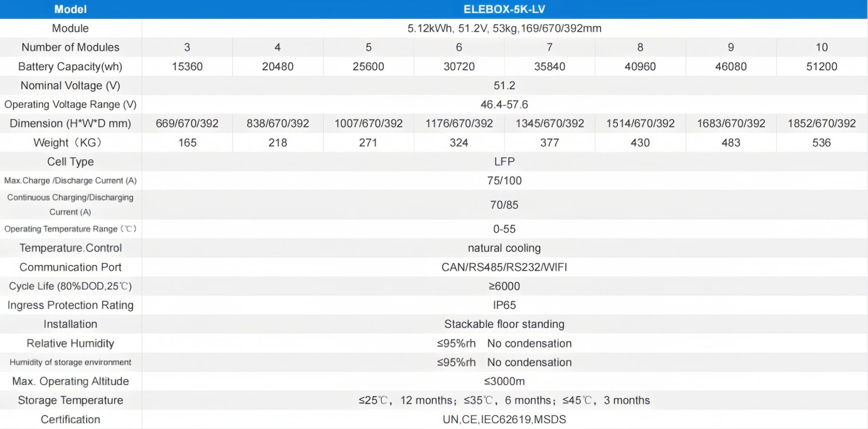This screenshot has width=868, height=429.
Task: Select the Model header cell
Action: [70, 9]
